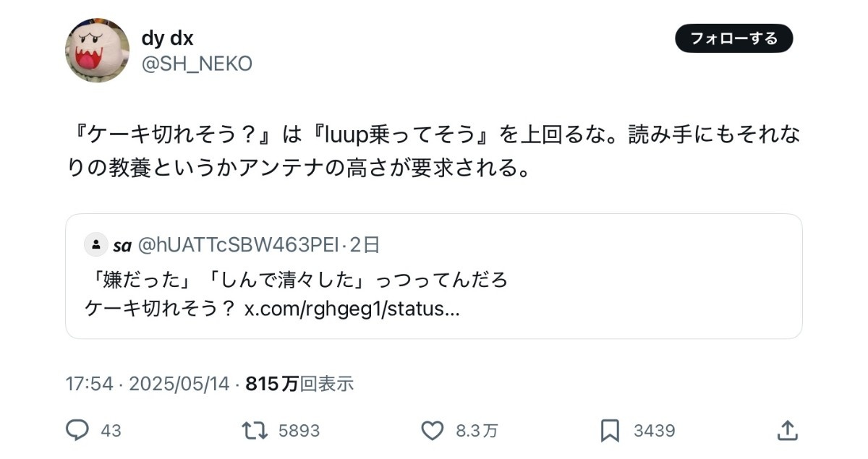The width and height of the screenshot is (868, 459).
Task: Open the share upload arrow icon
Action: [x=786, y=431]
